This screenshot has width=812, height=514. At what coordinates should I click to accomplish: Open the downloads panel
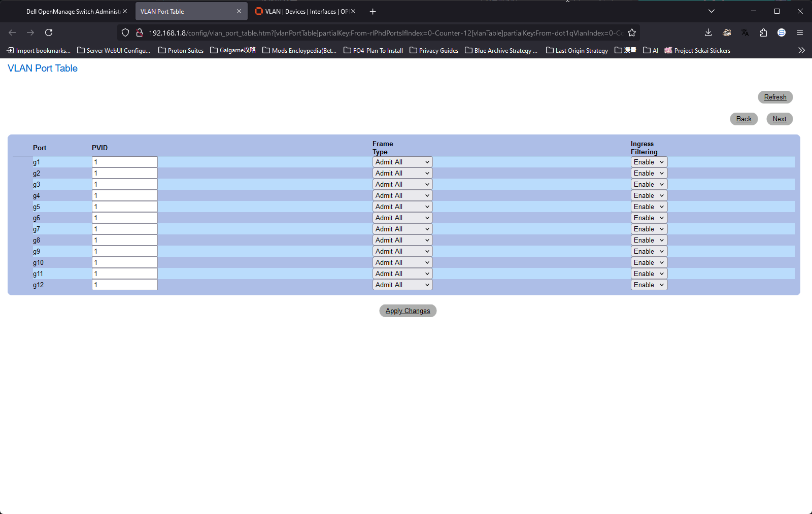tap(708, 32)
